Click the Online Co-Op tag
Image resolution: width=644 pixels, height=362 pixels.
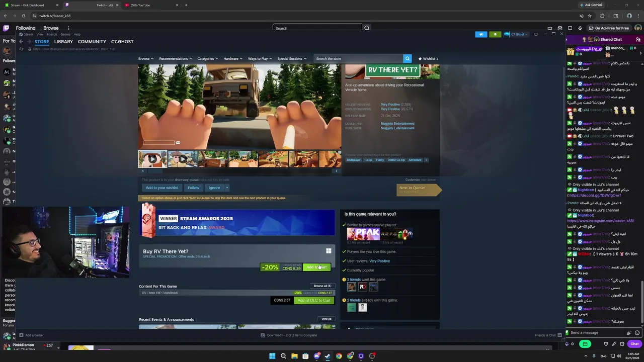pyautogui.click(x=396, y=160)
